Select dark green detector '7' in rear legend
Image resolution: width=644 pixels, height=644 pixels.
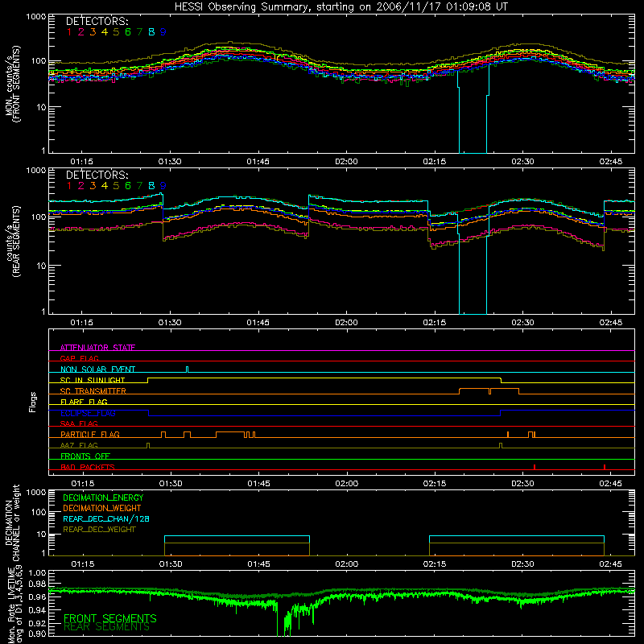coord(139,186)
